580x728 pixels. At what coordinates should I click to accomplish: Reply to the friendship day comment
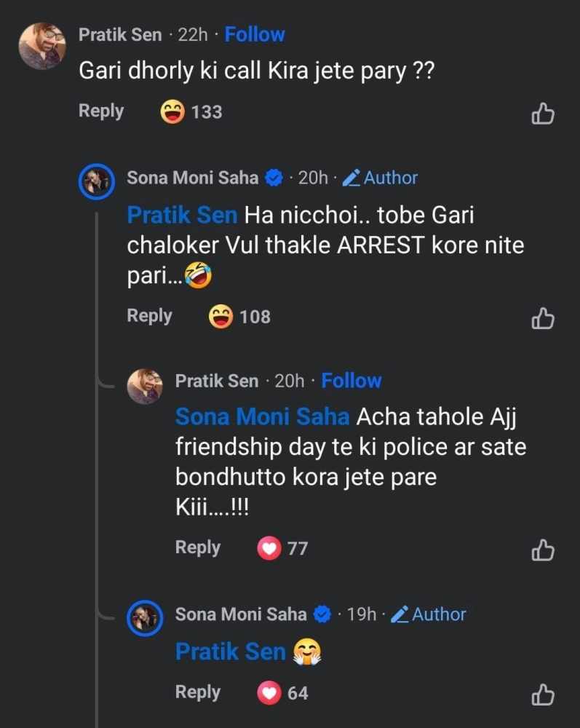coord(197,547)
